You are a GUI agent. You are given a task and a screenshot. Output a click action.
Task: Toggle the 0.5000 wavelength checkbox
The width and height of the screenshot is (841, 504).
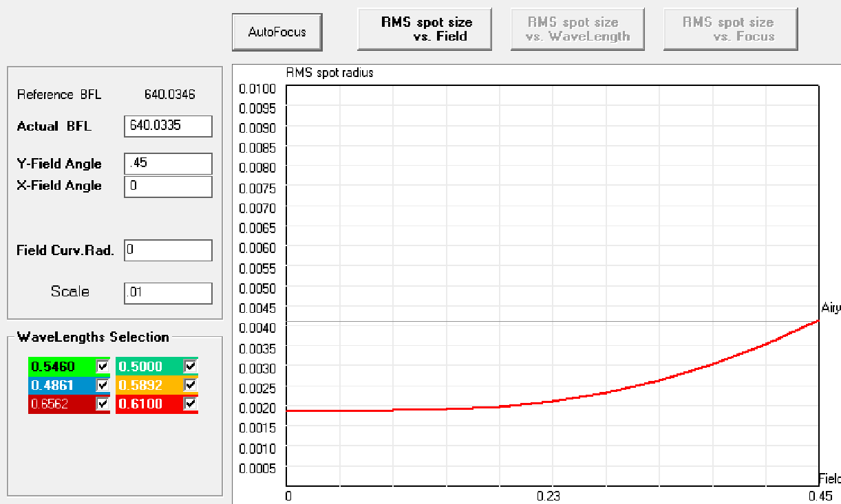click(x=190, y=366)
